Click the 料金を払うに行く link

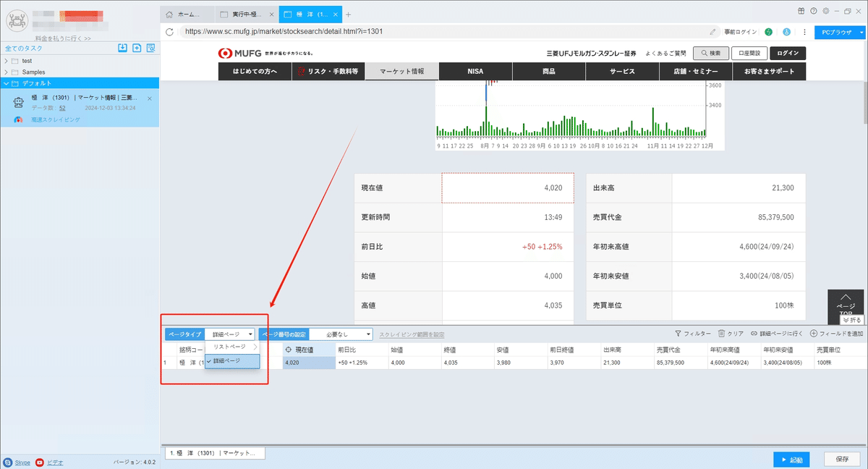point(63,38)
